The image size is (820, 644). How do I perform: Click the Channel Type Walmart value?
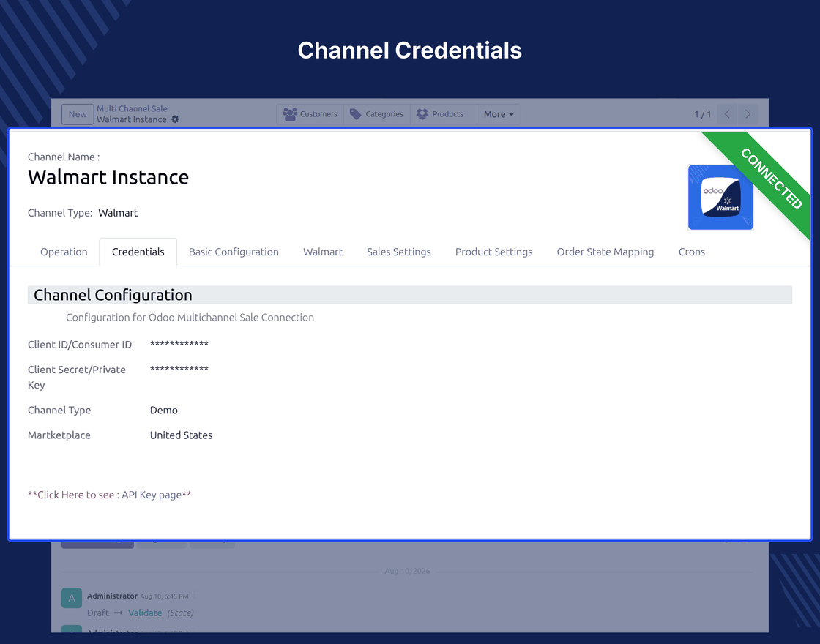pyautogui.click(x=118, y=213)
